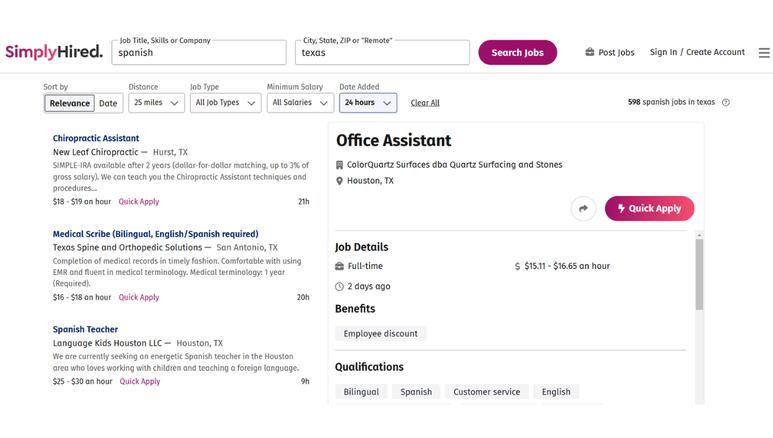Click the $25 - $30 an hour salary
The width and height of the screenshot is (773, 438).
coord(82,381)
